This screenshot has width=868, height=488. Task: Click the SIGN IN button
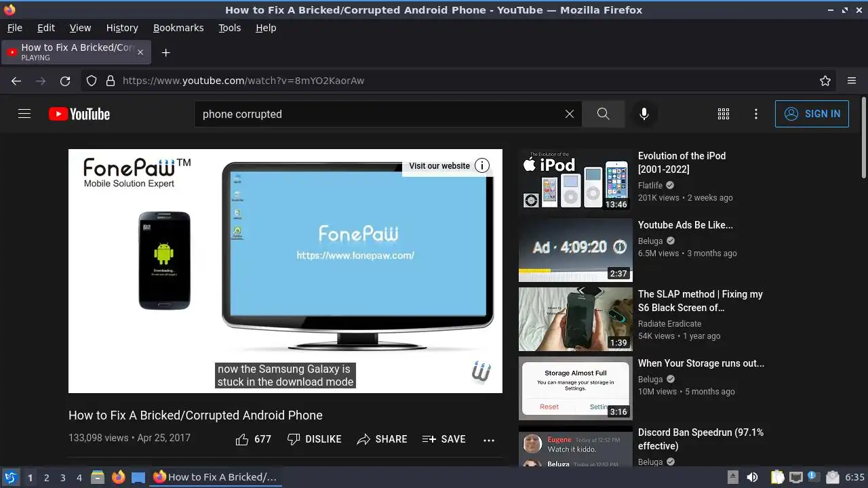[812, 114]
